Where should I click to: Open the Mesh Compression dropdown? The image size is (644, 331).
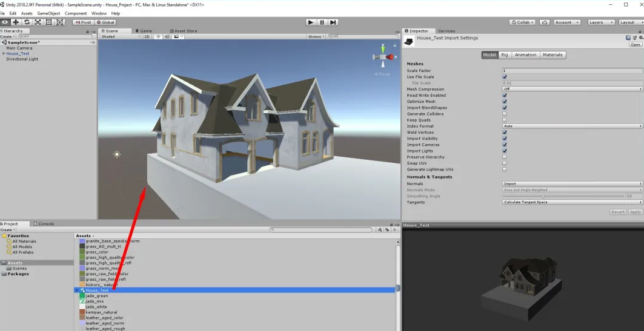tap(572, 89)
